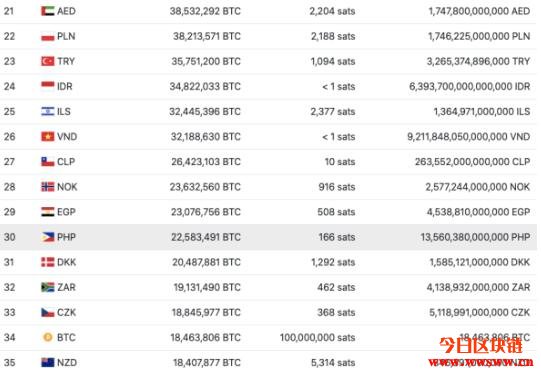Click the Philippines flag icon beside PHP
541x374 pixels.
[48, 237]
